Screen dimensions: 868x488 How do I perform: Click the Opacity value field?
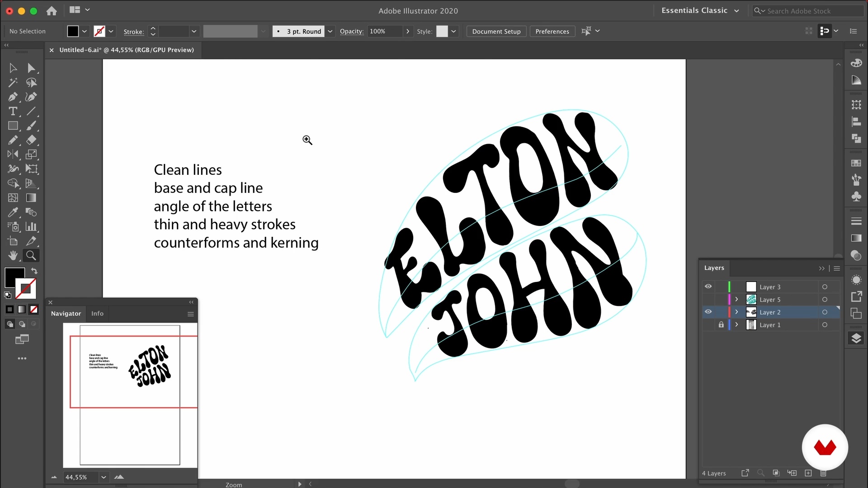point(385,31)
